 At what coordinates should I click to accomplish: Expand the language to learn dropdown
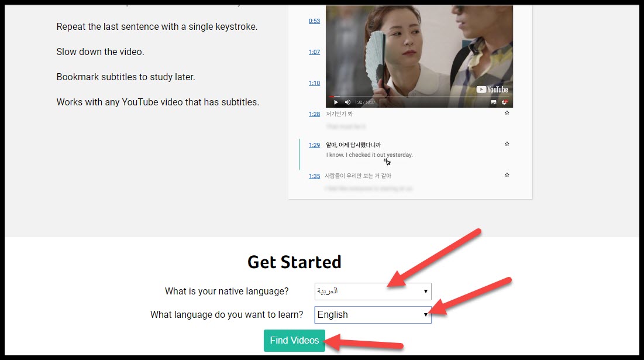[x=373, y=314]
